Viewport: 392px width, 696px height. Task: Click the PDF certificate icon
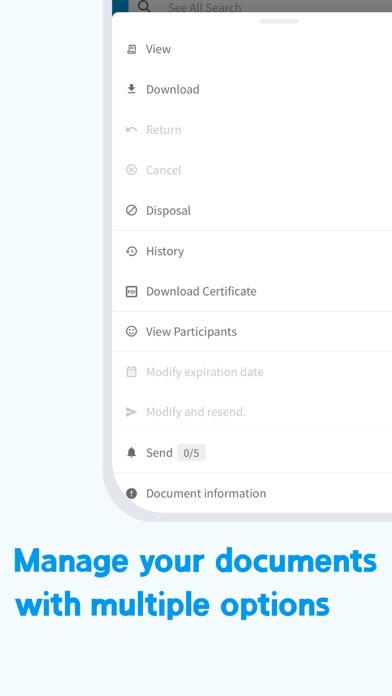click(x=131, y=292)
